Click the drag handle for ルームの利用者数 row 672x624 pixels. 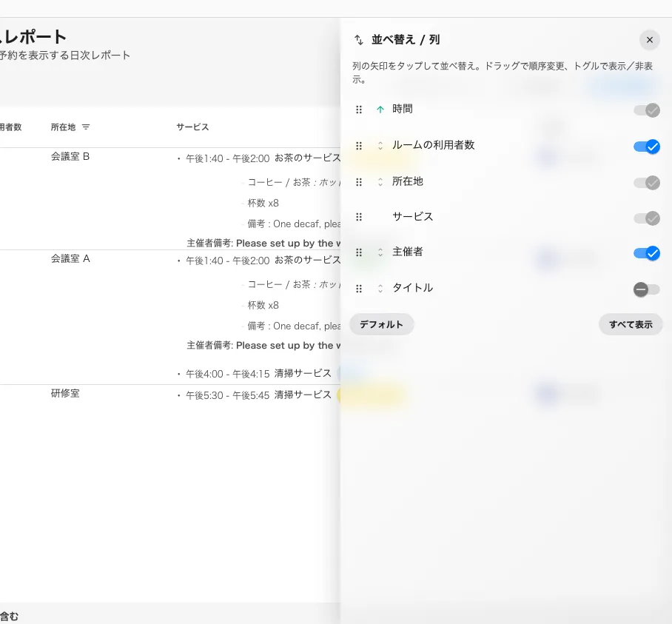359,146
